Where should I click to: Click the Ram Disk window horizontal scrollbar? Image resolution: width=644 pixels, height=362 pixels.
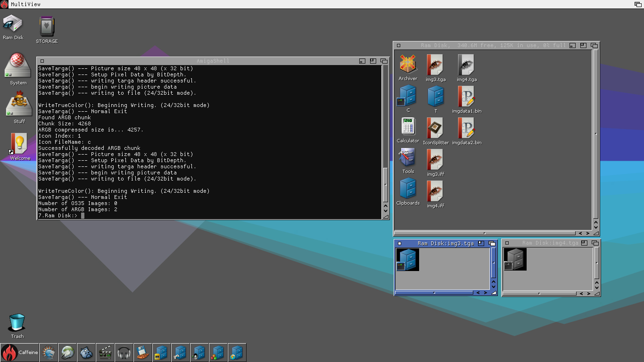click(484, 233)
